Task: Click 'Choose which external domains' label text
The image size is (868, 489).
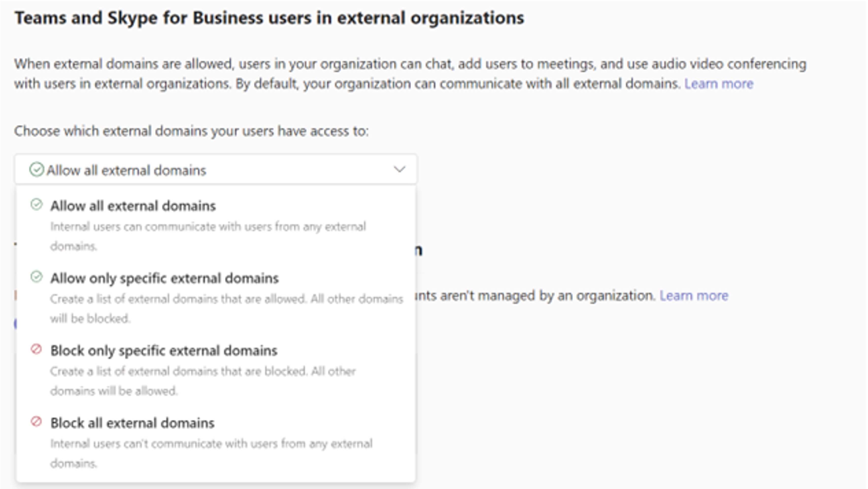Action: tap(191, 131)
